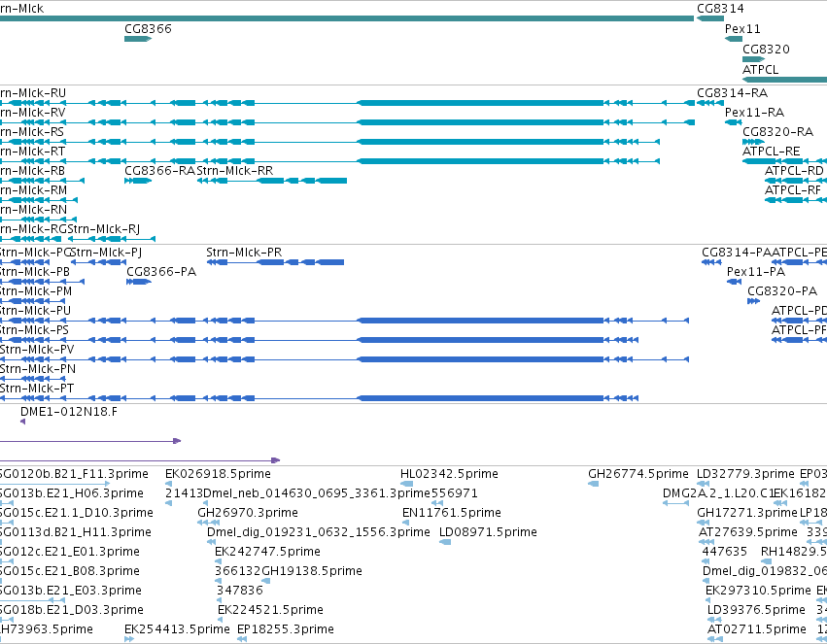Click the 447635 EST label

[725, 552]
